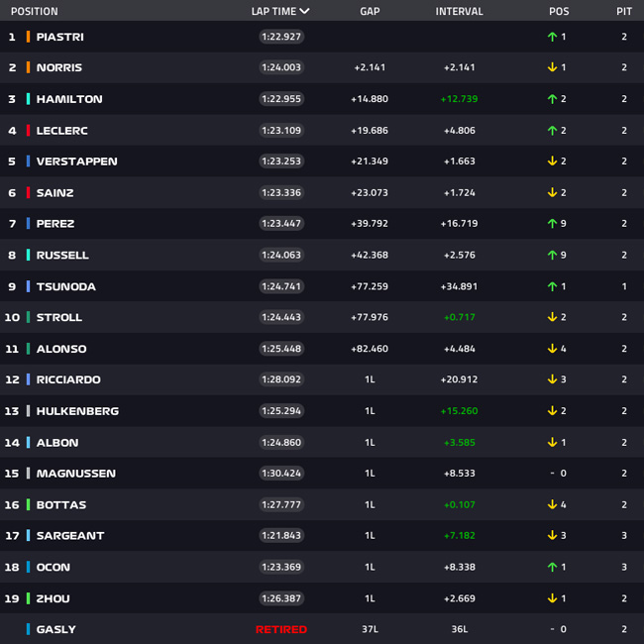Viewport: 644px width, 644px height.
Task: Click Piastri's green up arrow
Action: coord(552,37)
